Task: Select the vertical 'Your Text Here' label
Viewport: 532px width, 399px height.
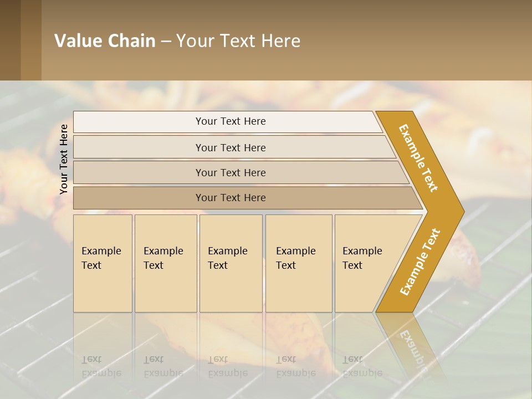Action: coord(64,159)
